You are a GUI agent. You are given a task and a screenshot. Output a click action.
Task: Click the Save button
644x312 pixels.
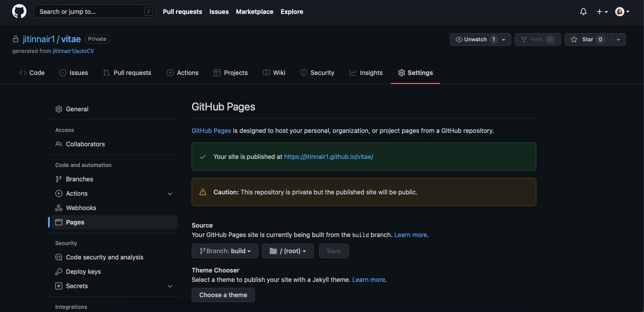333,251
